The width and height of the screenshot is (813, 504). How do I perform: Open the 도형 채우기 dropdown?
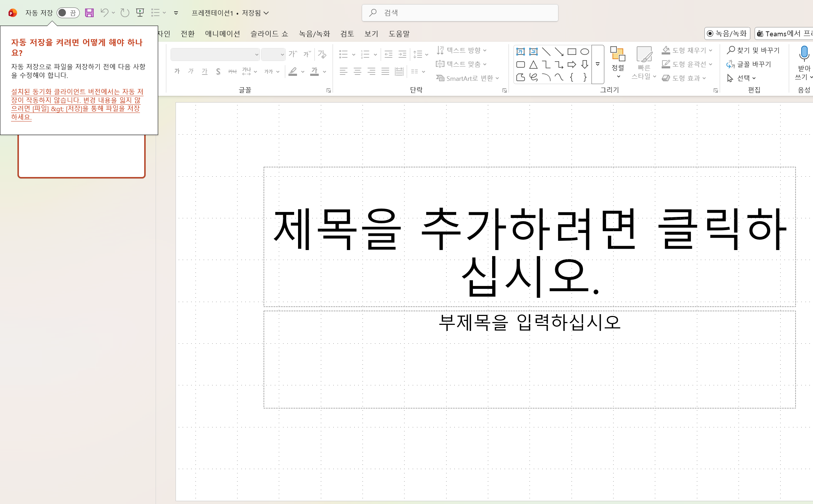(687, 50)
